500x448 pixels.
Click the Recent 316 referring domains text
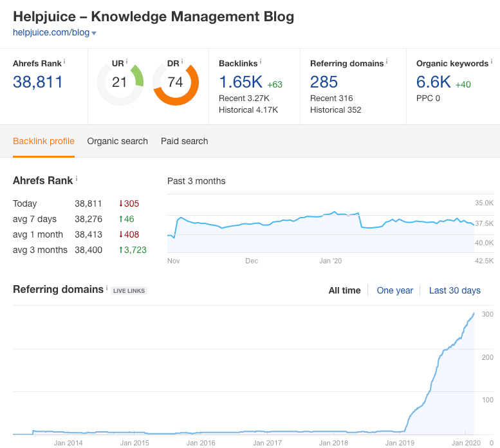(x=331, y=98)
